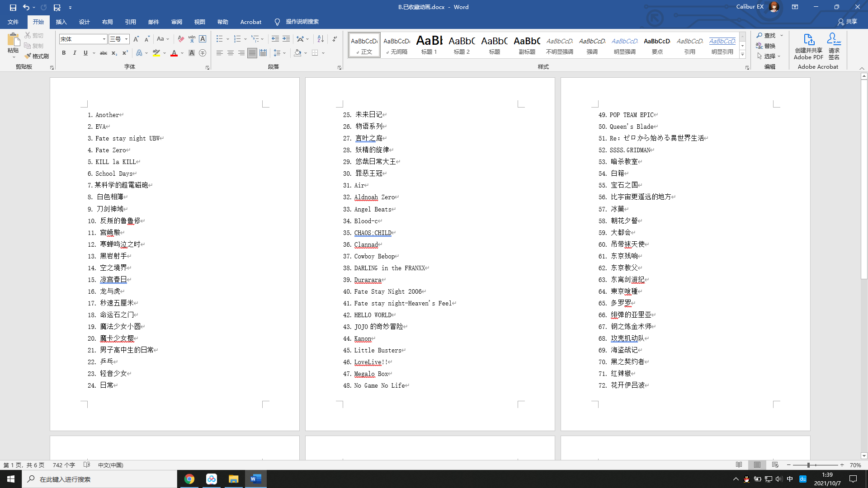Screen dimensions: 868x488
Task: Click the Save icon in quick access toolbar
Action: [x=13, y=7]
